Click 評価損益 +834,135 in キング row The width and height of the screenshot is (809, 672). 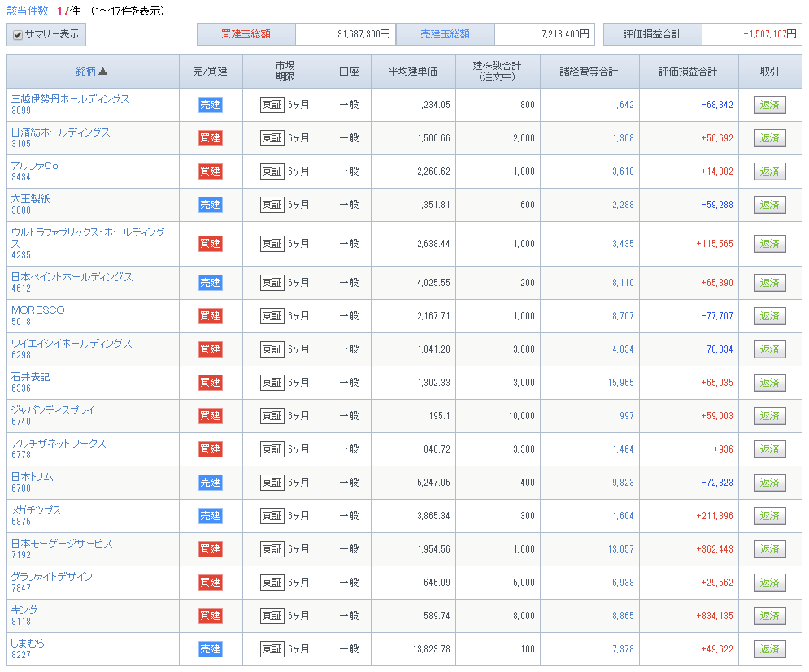(715, 616)
